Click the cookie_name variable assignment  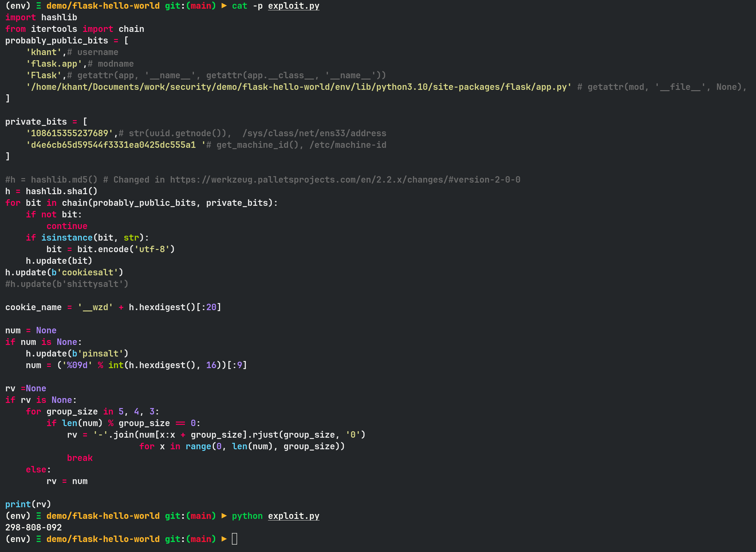(33, 308)
